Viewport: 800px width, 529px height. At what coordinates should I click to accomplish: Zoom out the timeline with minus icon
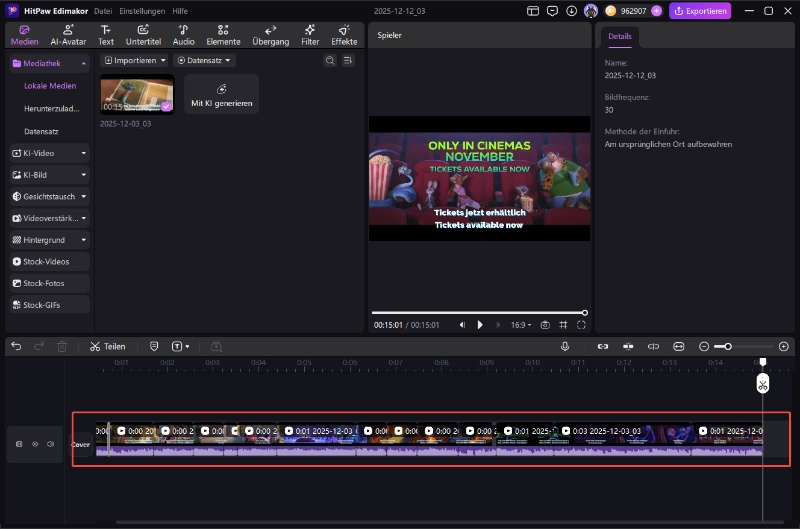(704, 346)
